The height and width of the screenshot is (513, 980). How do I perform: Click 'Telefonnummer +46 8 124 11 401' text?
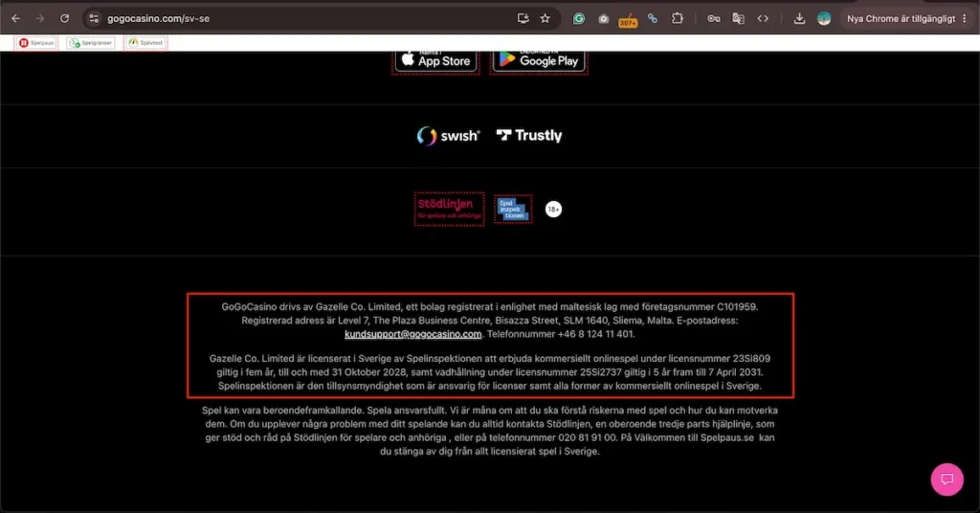tap(560, 334)
